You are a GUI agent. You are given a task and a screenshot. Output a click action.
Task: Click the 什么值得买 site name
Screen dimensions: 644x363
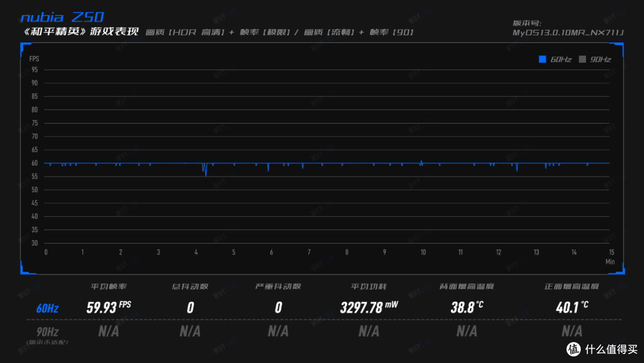coord(611,349)
